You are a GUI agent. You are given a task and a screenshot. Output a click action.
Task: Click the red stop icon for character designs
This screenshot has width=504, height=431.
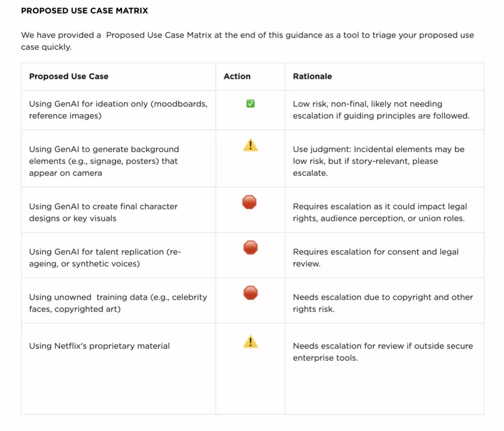(250, 203)
